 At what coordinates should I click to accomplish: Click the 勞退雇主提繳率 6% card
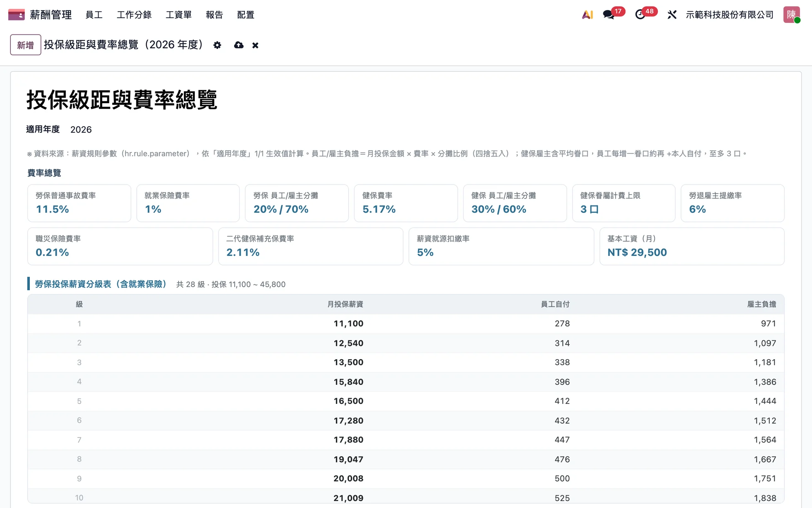[x=732, y=203]
